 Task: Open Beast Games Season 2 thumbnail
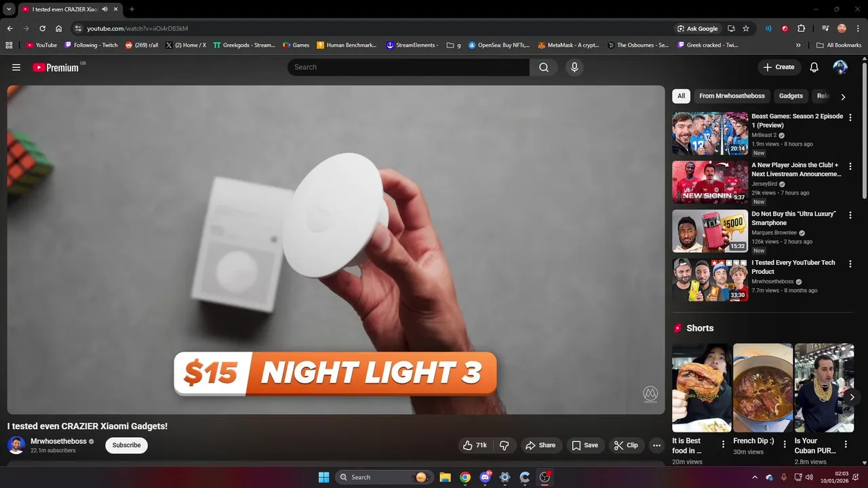pyautogui.click(x=710, y=134)
